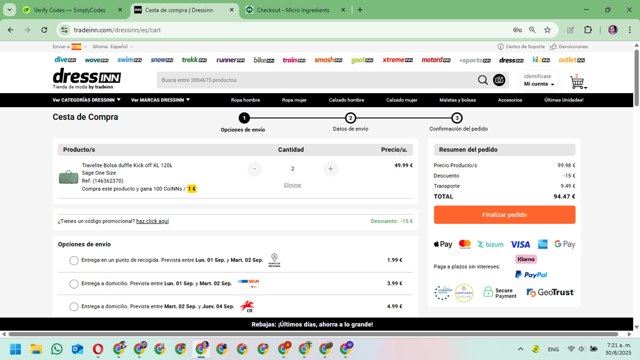Screen dimensions: 640x360
Task: Open the runnerinn store logo
Action: [x=230, y=60]
